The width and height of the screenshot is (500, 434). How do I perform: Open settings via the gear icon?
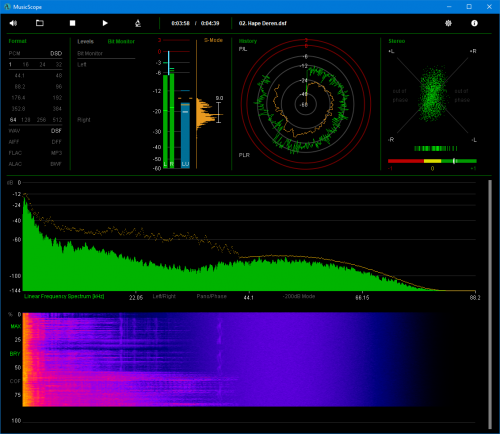click(x=448, y=23)
